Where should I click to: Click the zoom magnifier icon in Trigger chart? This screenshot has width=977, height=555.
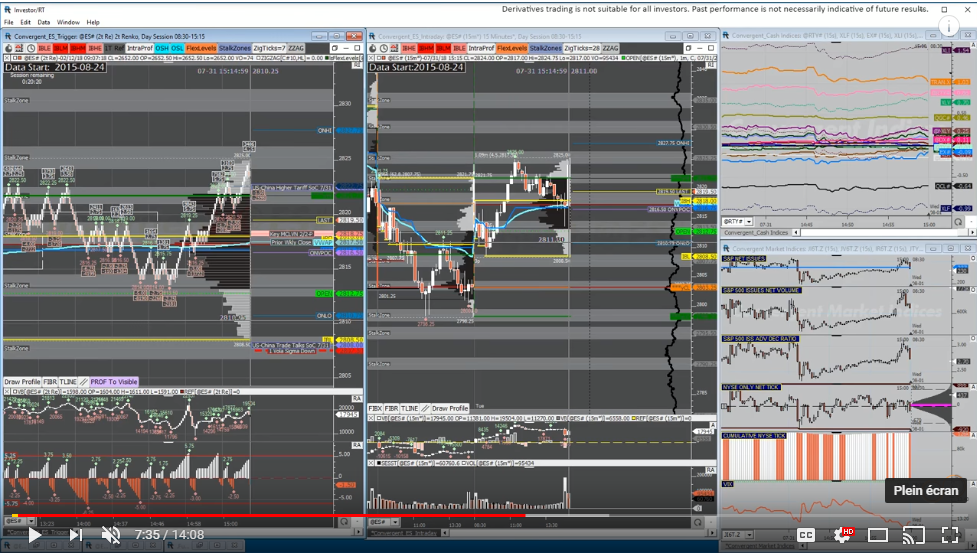coord(344,522)
